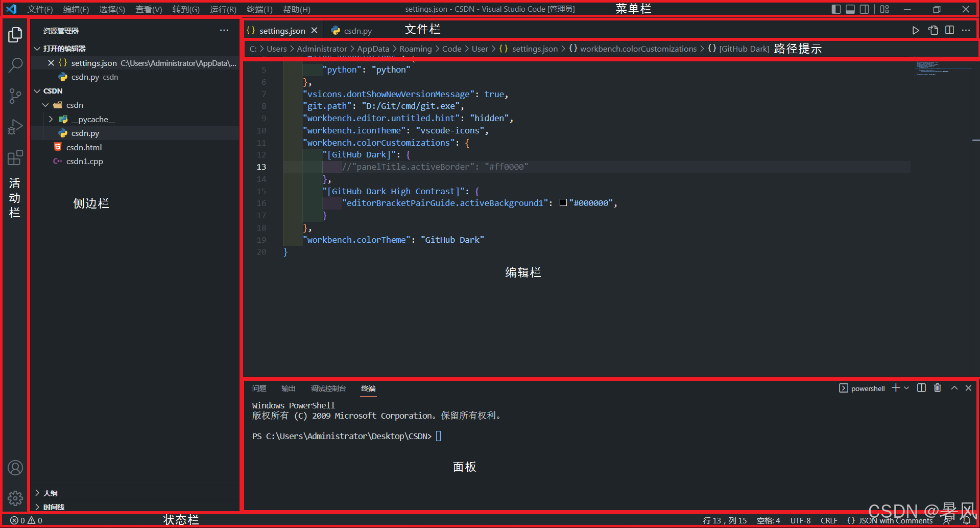The height and width of the screenshot is (528, 980).
Task: Change language mode via JSON with Comments
Action: coord(895,520)
